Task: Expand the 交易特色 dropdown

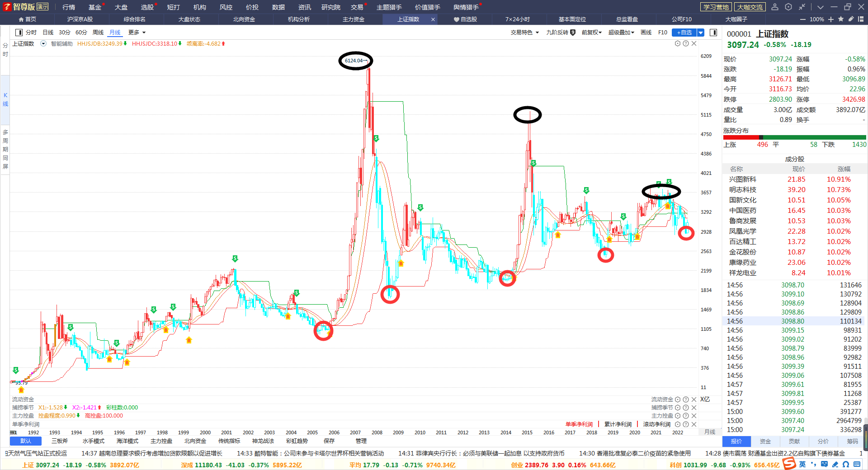Action: coord(525,33)
